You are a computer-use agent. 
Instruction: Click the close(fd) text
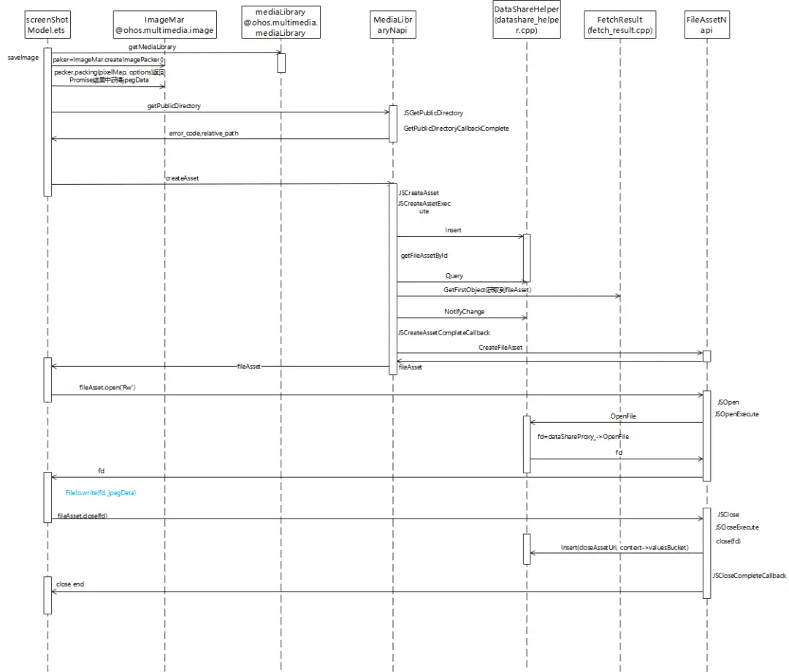tap(728, 541)
